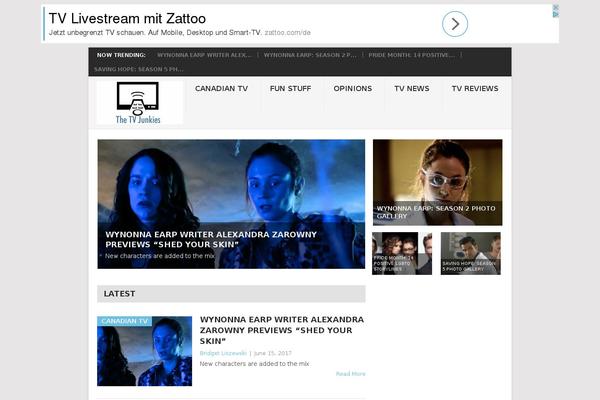This screenshot has height=400, width=600.
Task: Click the Now Trending label
Action: point(121,55)
